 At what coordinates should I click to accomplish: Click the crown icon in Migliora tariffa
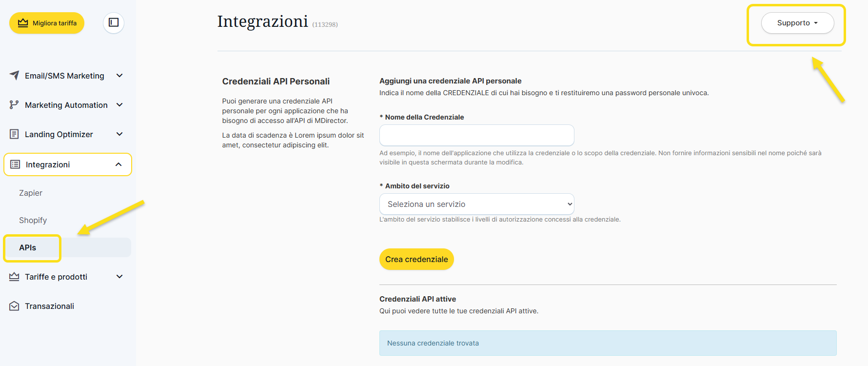(22, 23)
